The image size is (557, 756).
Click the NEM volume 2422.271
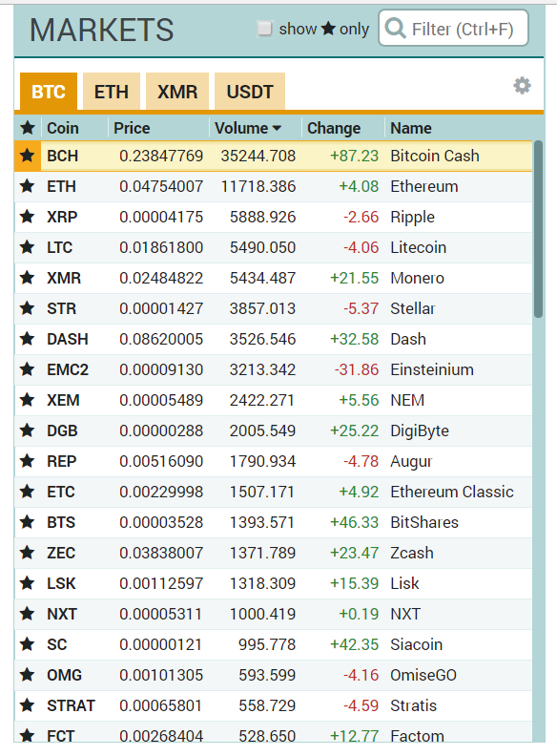pyautogui.click(x=262, y=400)
